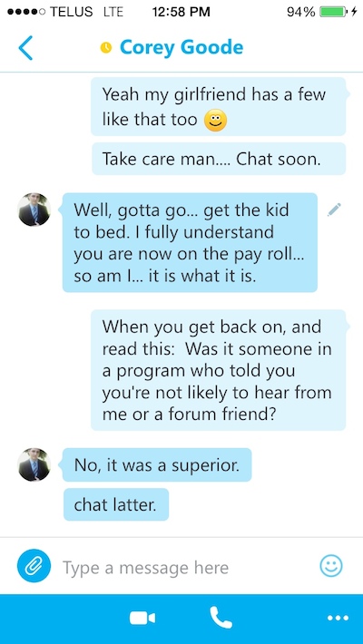Select the 'you are now on the pay roll' bubble
363x644 pixels.
point(190,242)
